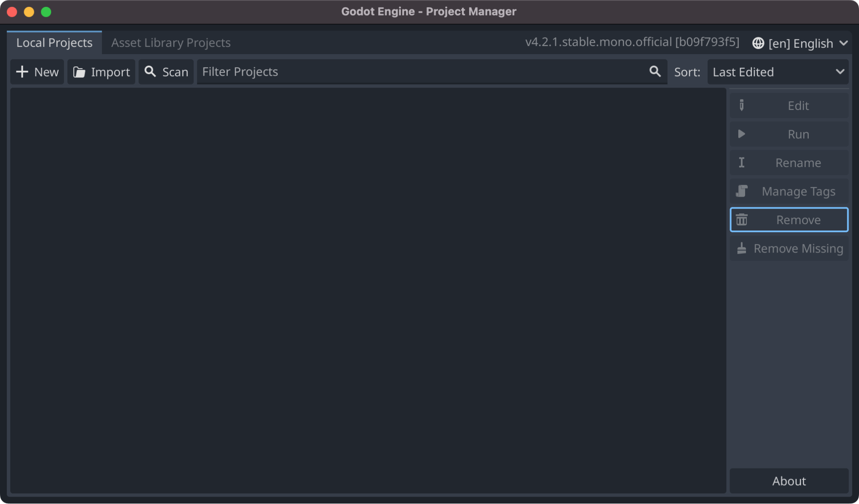This screenshot has width=859, height=504.
Task: Click the Rename text cursor icon
Action: point(741,162)
